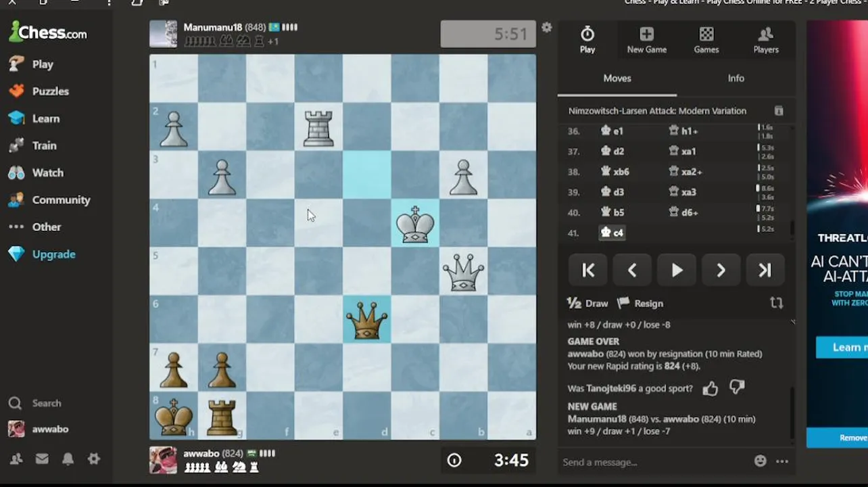868x487 pixels.
Task: Click thumbs down for good sport
Action: tap(737, 388)
